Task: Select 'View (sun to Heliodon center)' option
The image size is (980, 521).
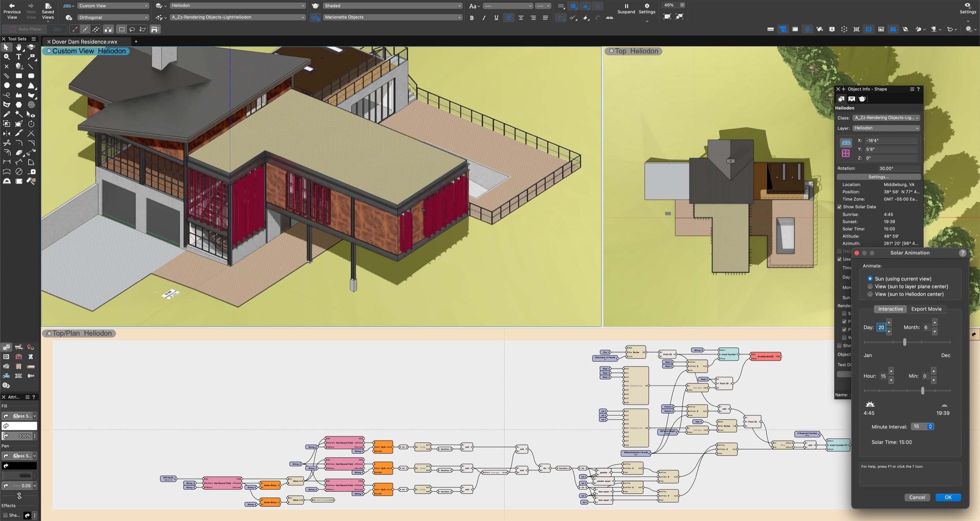Action: point(870,294)
